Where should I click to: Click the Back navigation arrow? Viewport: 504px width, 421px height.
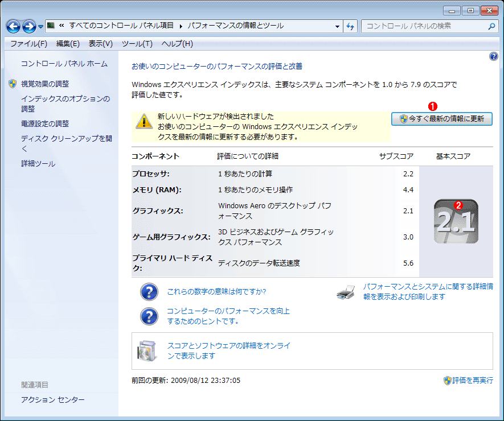[x=14, y=26]
